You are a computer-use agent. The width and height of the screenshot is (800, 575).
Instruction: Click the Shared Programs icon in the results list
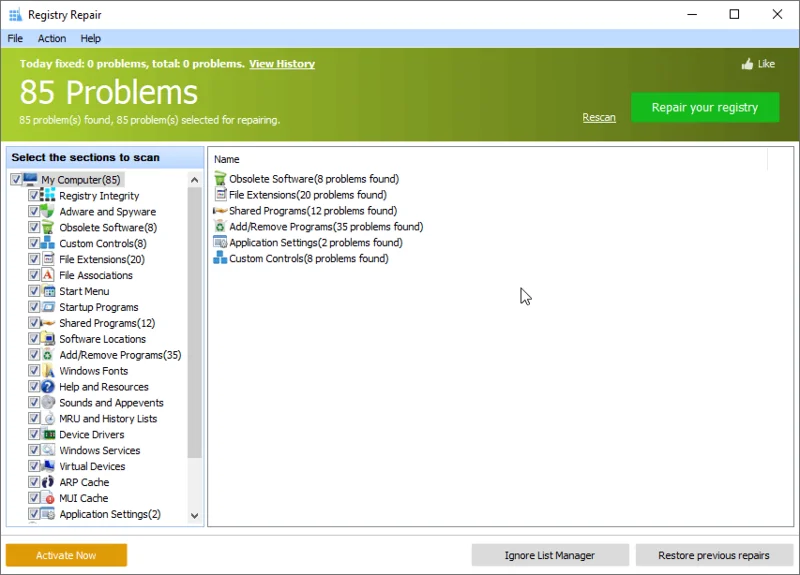coord(220,210)
